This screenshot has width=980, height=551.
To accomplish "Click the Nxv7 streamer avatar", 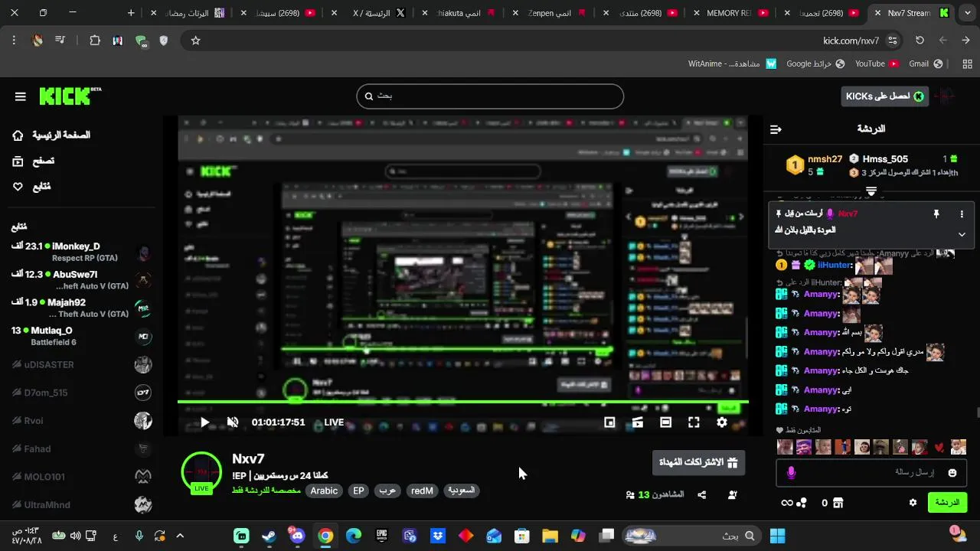I will (201, 471).
